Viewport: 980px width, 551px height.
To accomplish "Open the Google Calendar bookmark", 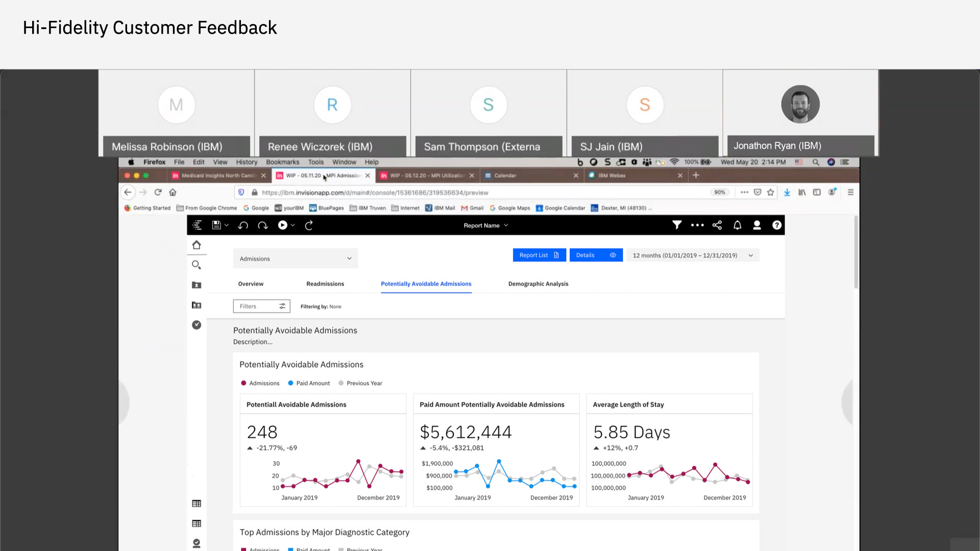I will 560,208.
